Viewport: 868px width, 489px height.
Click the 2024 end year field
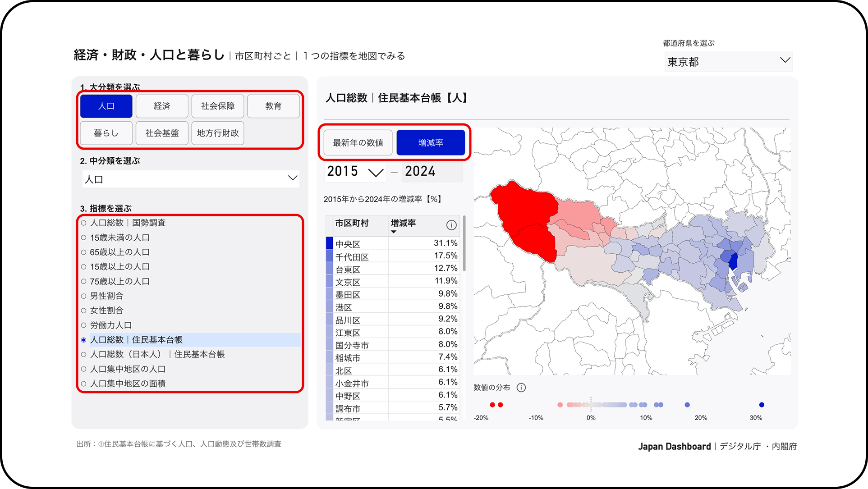(x=432, y=172)
